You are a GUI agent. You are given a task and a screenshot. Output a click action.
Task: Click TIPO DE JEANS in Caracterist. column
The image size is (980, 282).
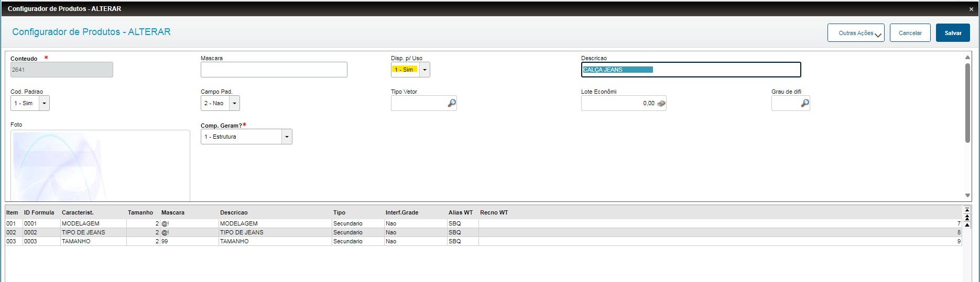pyautogui.click(x=93, y=232)
